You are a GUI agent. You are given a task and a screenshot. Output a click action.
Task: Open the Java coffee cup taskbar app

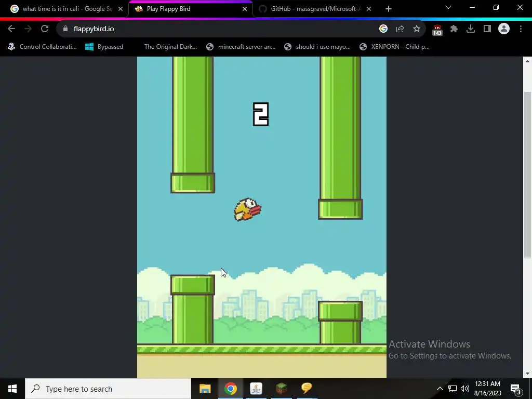tap(256, 389)
